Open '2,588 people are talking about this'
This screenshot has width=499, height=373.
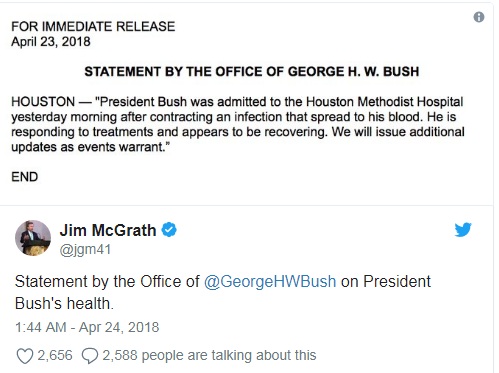pyautogui.click(x=209, y=355)
